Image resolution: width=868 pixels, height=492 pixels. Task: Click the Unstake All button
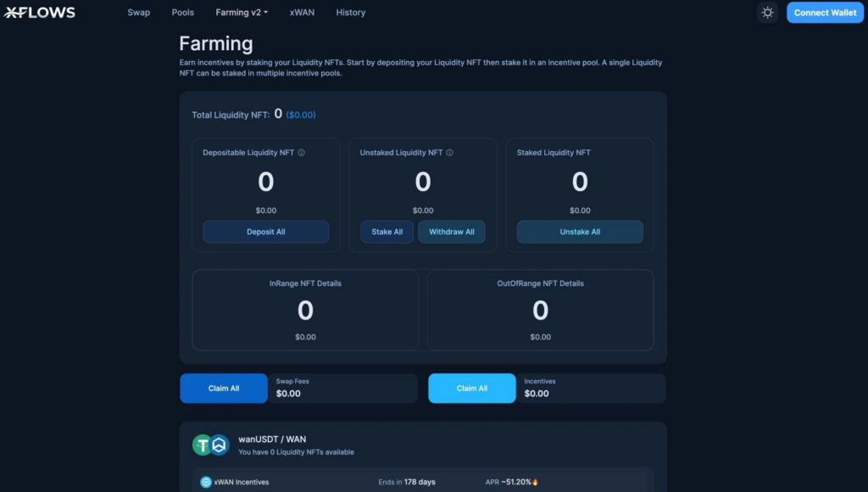[580, 232]
